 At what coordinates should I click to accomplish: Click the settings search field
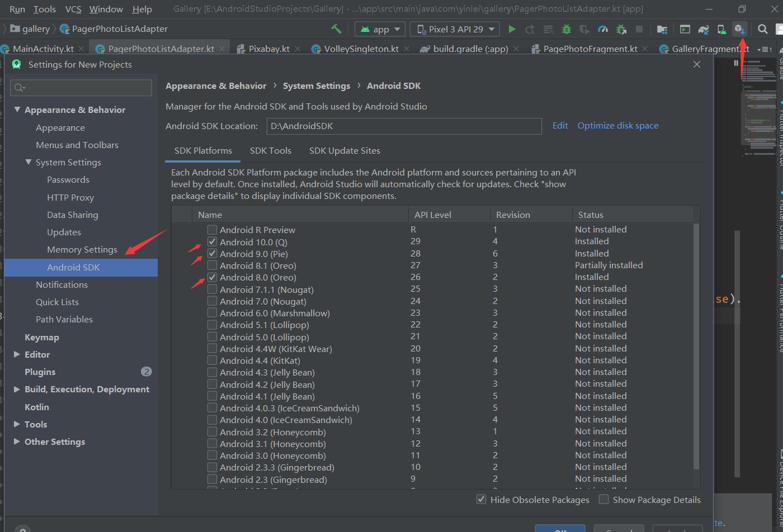(x=81, y=88)
